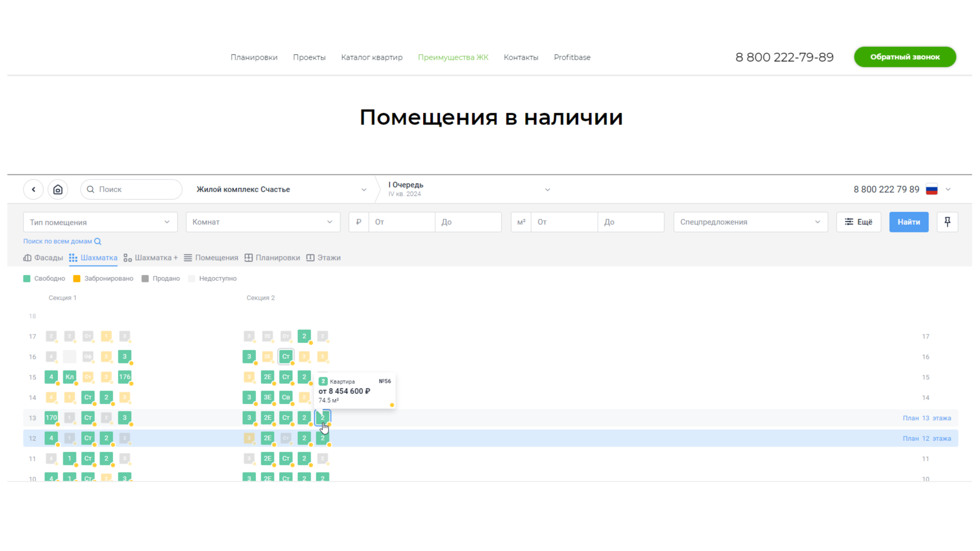This screenshot has width=980, height=551.
Task: Toggle the Забронировано legend filter
Action: click(x=103, y=279)
